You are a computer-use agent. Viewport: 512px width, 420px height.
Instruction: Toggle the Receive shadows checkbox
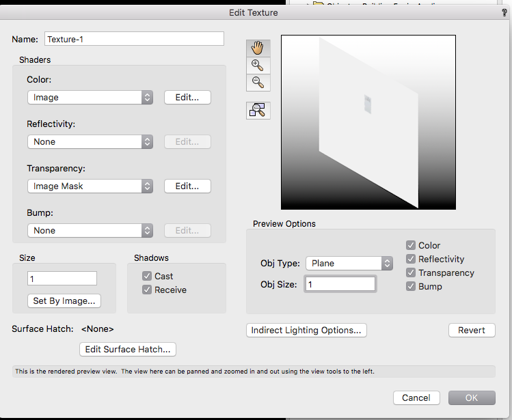click(x=147, y=290)
